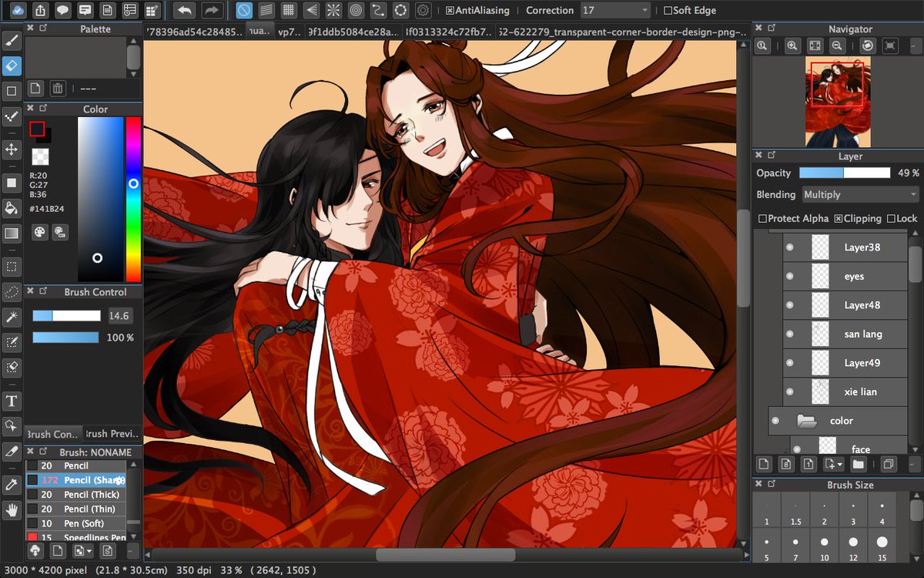Image resolution: width=924 pixels, height=578 pixels.
Task: Hide the Layer38 layer
Action: coord(789,247)
